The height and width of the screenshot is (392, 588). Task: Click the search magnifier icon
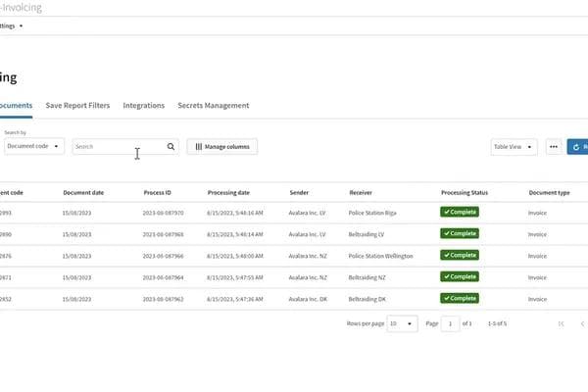click(171, 147)
